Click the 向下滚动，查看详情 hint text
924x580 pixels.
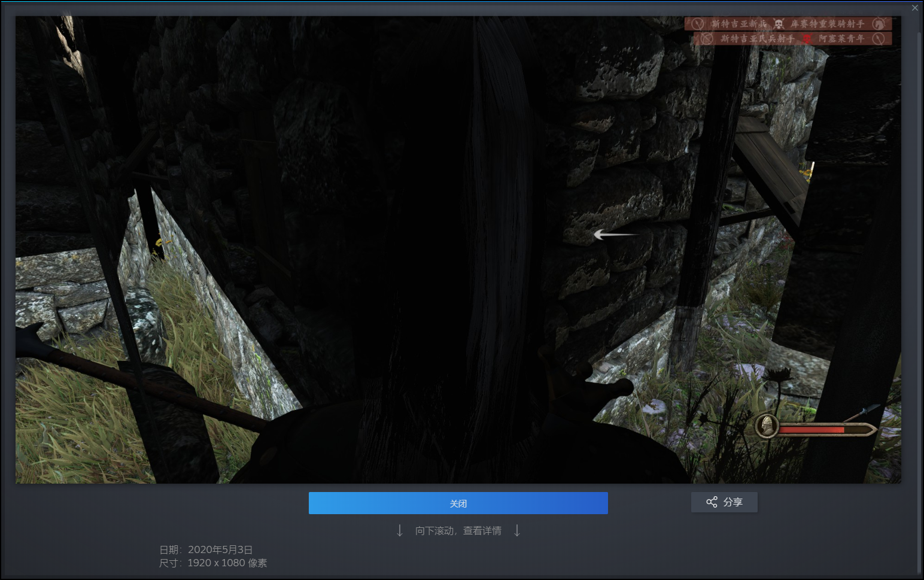(458, 531)
